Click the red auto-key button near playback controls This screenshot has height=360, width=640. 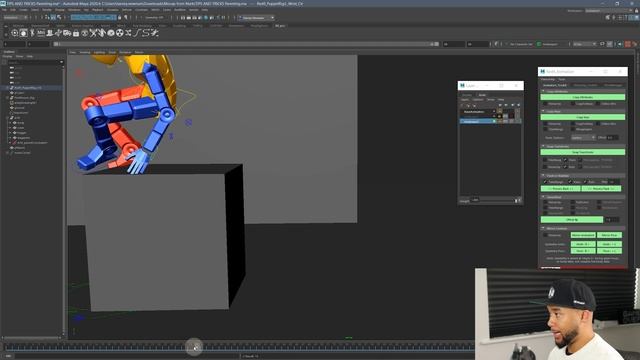click(628, 44)
